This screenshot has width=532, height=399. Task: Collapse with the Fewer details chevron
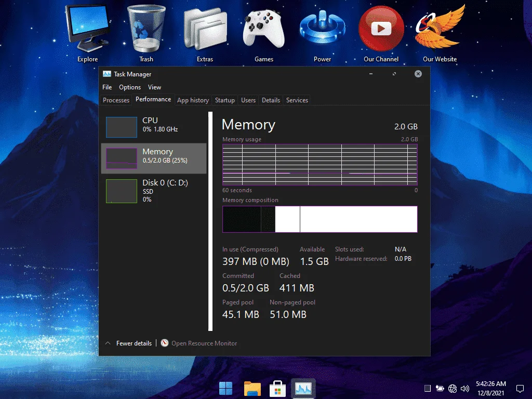pyautogui.click(x=108, y=343)
